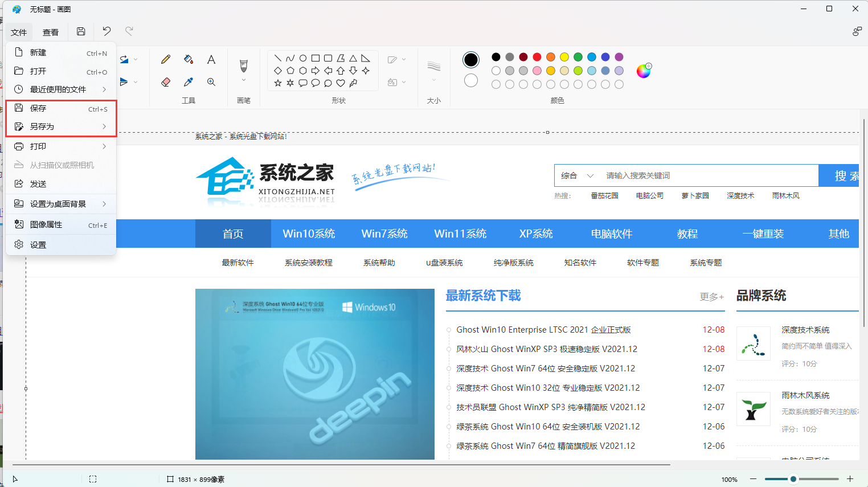Image resolution: width=868 pixels, height=487 pixels.
Task: Click the Undo icon
Action: point(106,31)
